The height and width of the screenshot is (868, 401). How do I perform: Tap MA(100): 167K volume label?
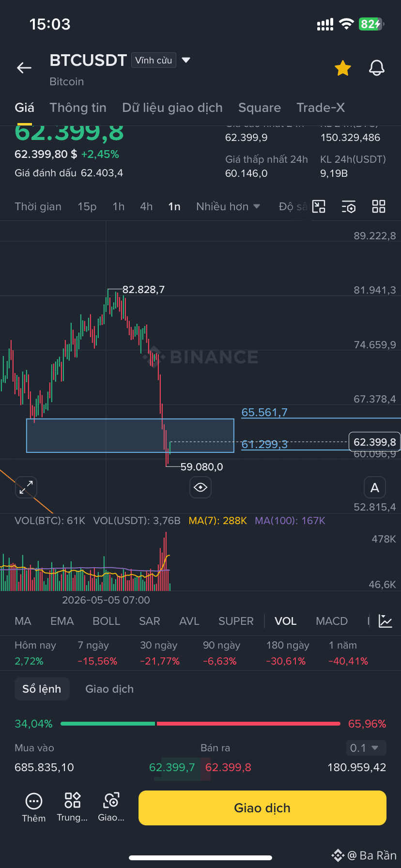pyautogui.click(x=290, y=521)
